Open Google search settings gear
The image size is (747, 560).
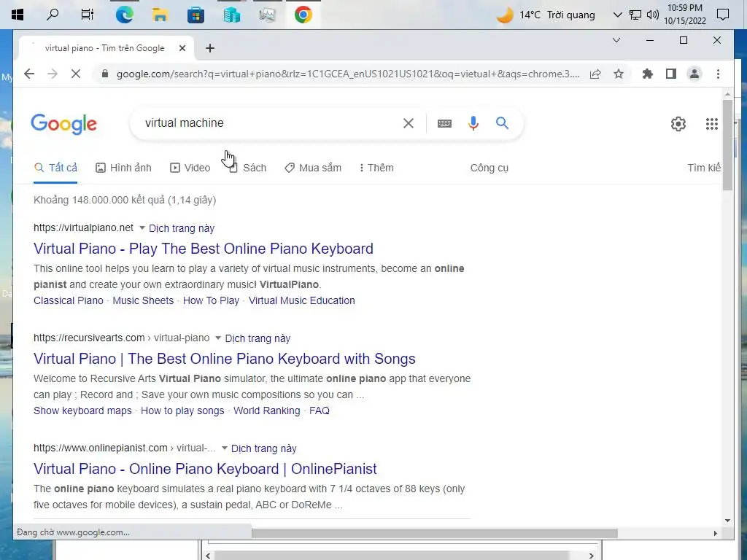coord(678,124)
